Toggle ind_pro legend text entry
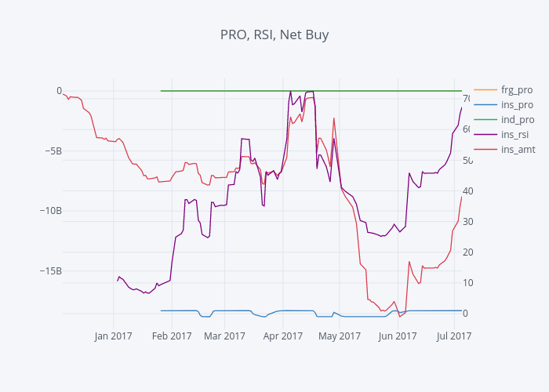The image size is (549, 392). point(517,119)
